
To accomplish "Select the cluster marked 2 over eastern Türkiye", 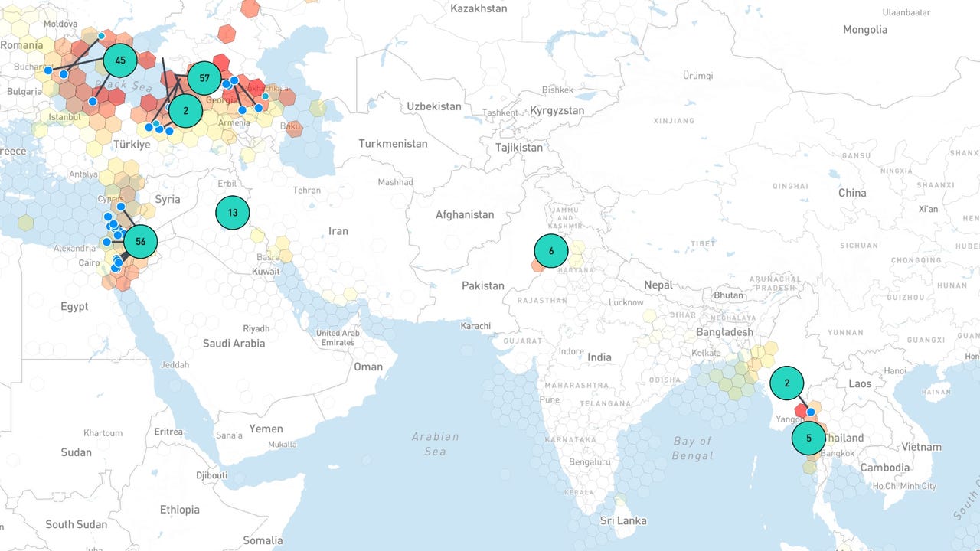I will pyautogui.click(x=185, y=110).
